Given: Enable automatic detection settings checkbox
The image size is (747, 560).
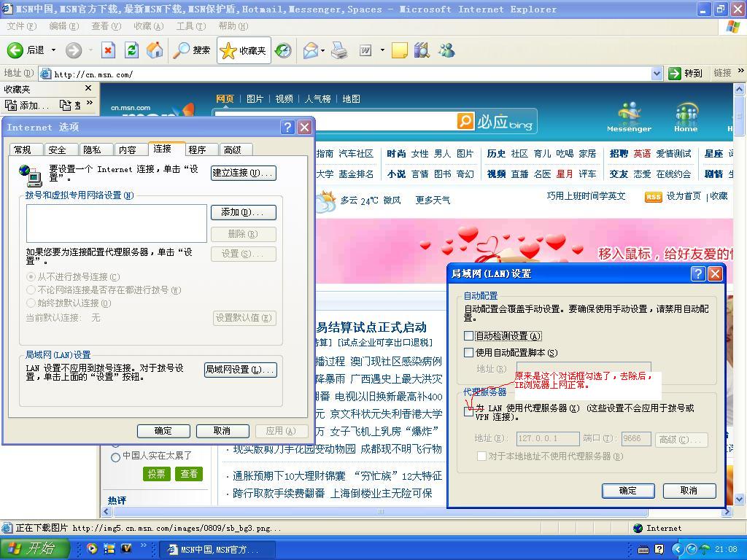Looking at the screenshot, I should 469,335.
